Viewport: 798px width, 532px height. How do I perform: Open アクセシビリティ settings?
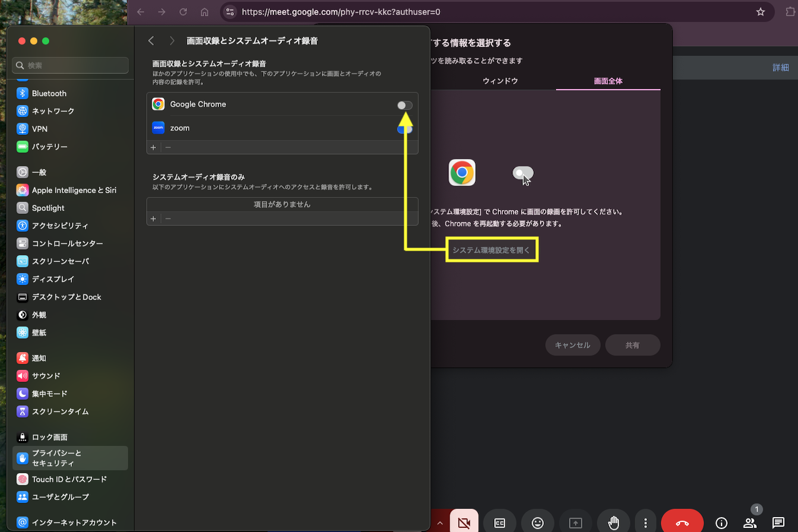[70, 226]
